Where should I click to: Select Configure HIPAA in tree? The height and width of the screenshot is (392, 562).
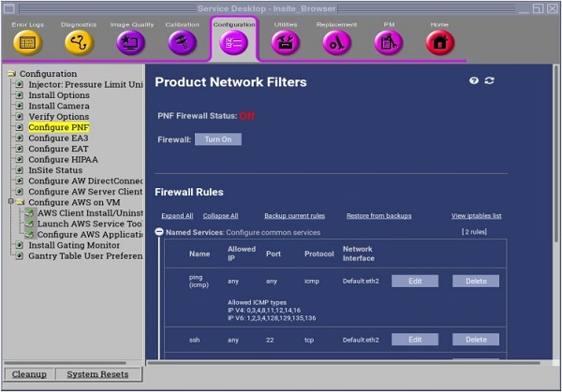click(62, 160)
